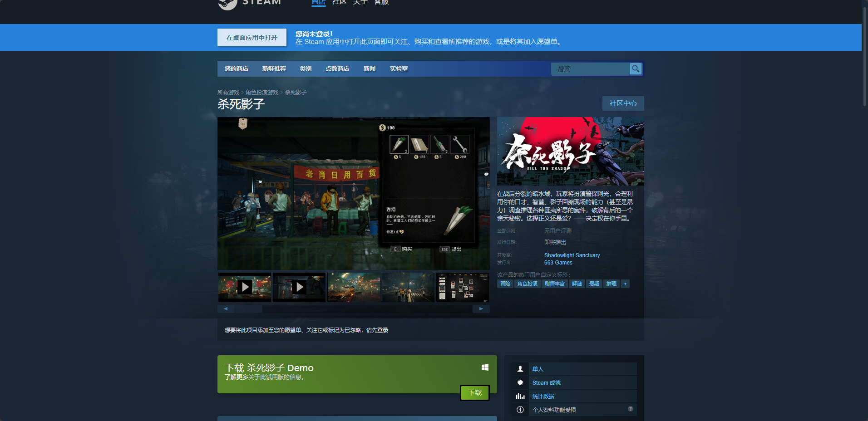Screen dimensions: 868x421
Task: Click the 搜索 search input field
Action: 590,69
